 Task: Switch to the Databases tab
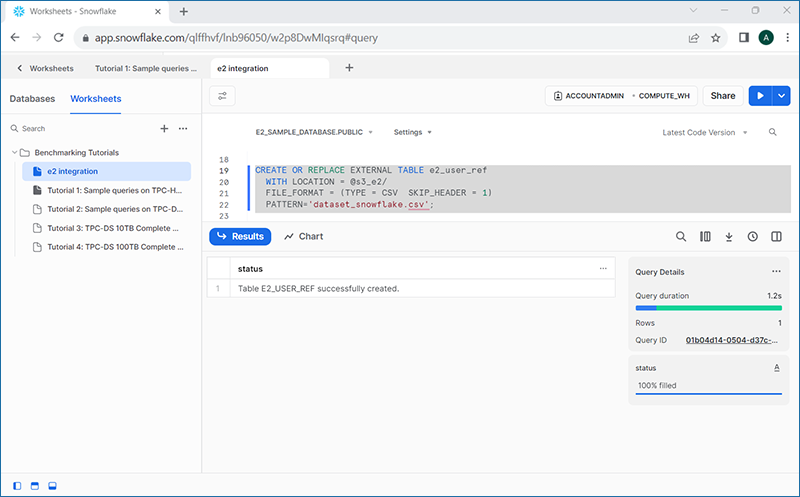(32, 98)
